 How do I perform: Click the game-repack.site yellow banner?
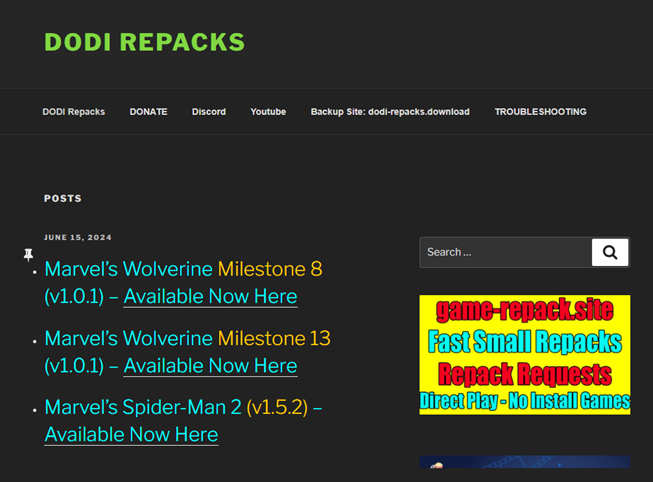[524, 354]
